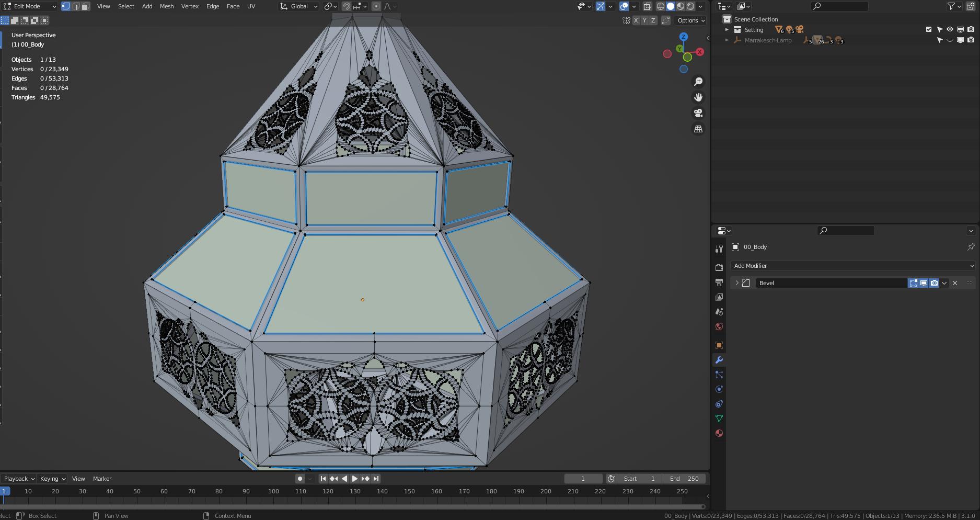Expand the Bevel modifier panel
This screenshot has width=980, height=520.
tap(736, 283)
